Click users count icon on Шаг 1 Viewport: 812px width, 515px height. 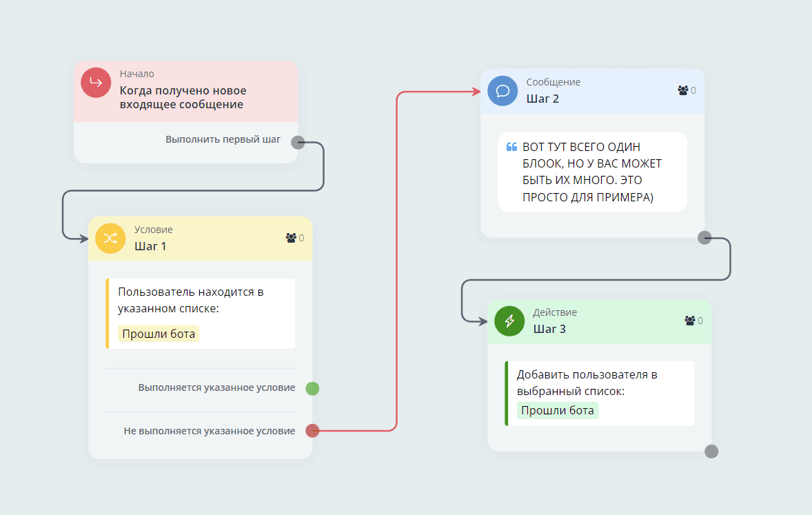291,238
